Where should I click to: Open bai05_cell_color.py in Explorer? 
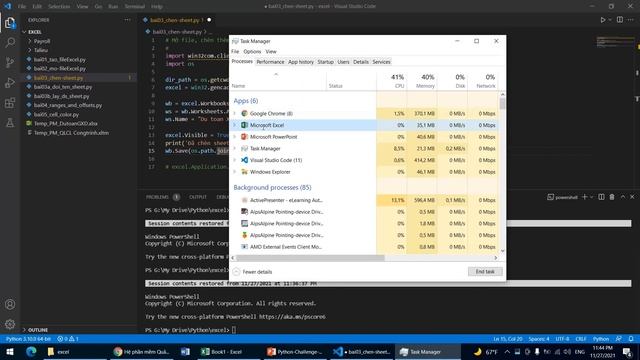(x=56, y=114)
